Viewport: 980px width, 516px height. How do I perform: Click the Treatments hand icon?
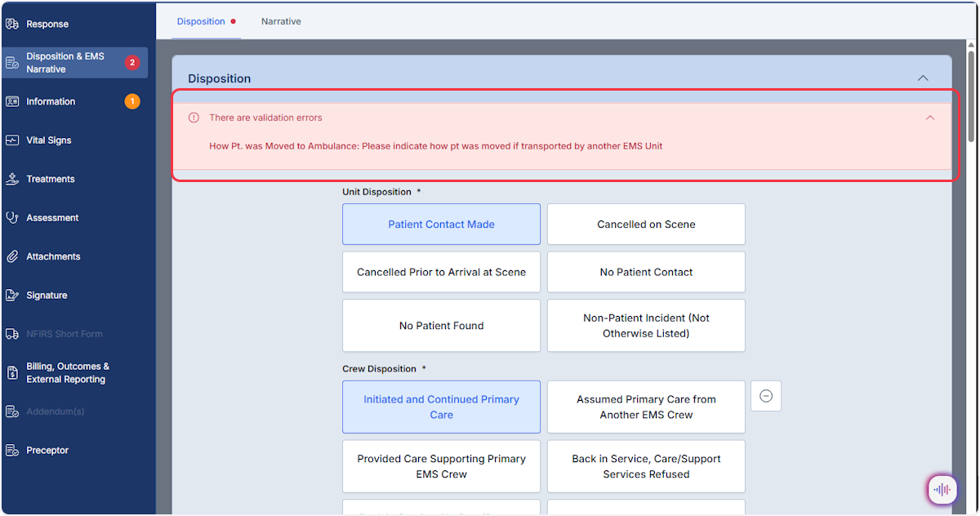[12, 179]
